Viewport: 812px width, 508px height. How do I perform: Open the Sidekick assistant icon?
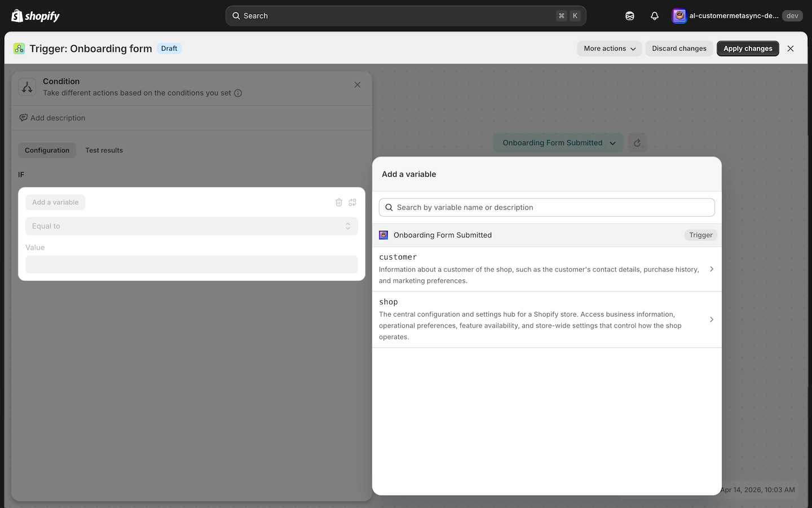tap(630, 16)
